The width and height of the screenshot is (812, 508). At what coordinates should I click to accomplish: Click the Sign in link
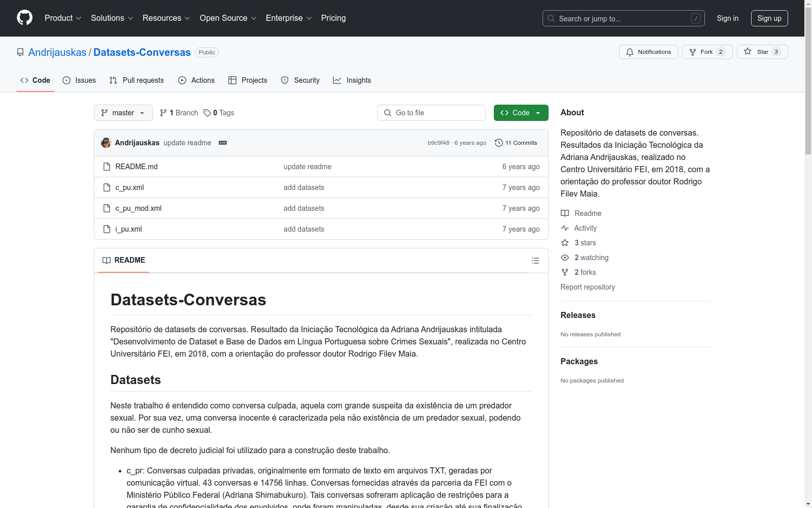tap(728, 18)
